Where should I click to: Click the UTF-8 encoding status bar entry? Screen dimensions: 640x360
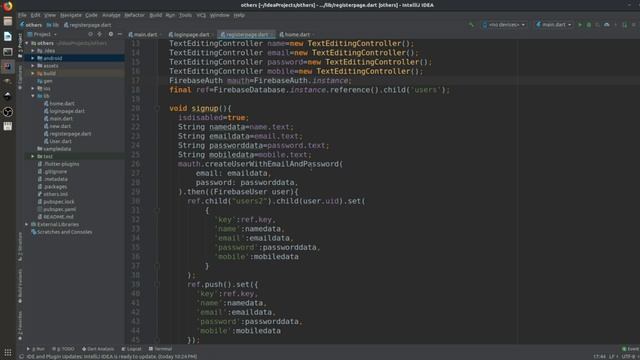[629, 356]
